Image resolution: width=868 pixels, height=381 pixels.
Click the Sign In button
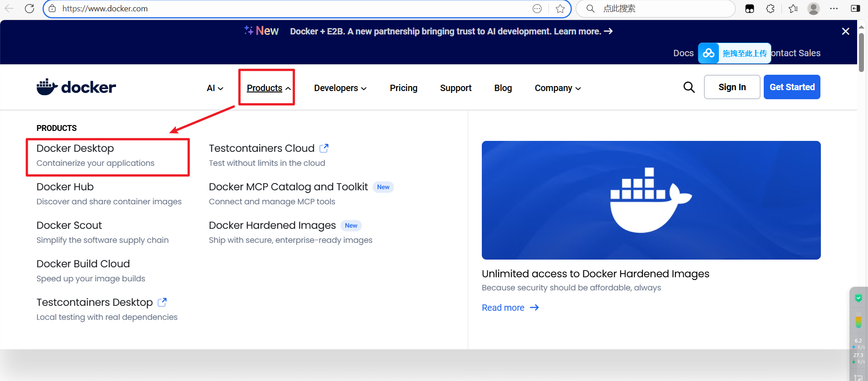(x=732, y=87)
